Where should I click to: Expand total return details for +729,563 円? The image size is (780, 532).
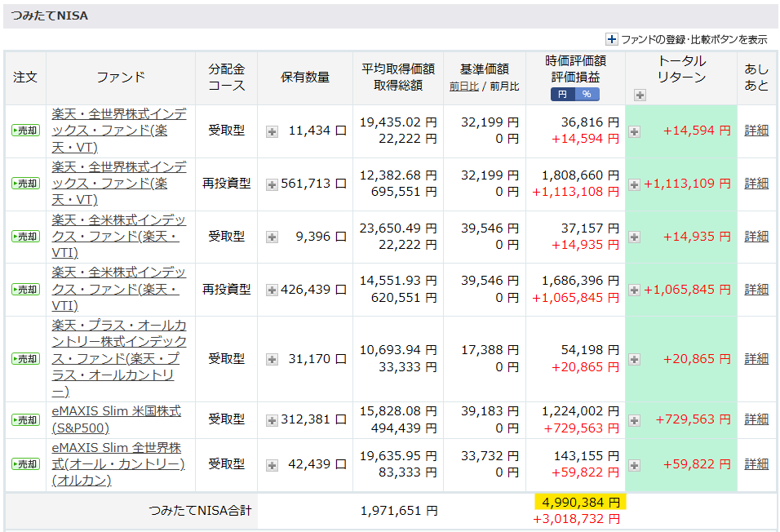pos(634,420)
